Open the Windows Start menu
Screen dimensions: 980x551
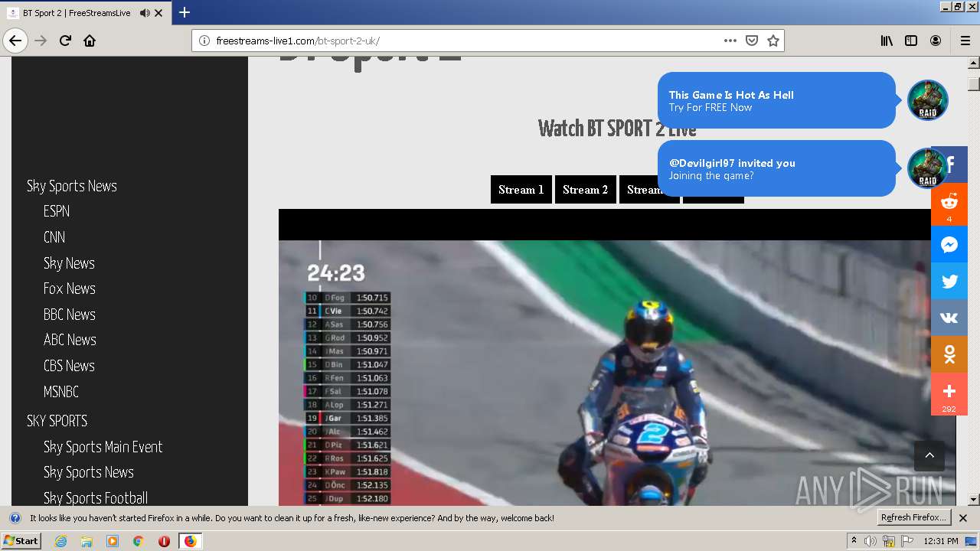coord(21,541)
